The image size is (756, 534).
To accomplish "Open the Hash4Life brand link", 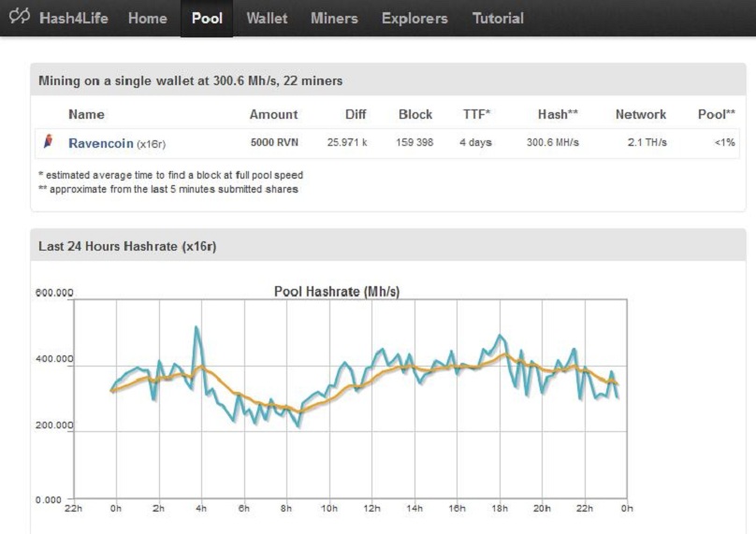I will pos(74,19).
